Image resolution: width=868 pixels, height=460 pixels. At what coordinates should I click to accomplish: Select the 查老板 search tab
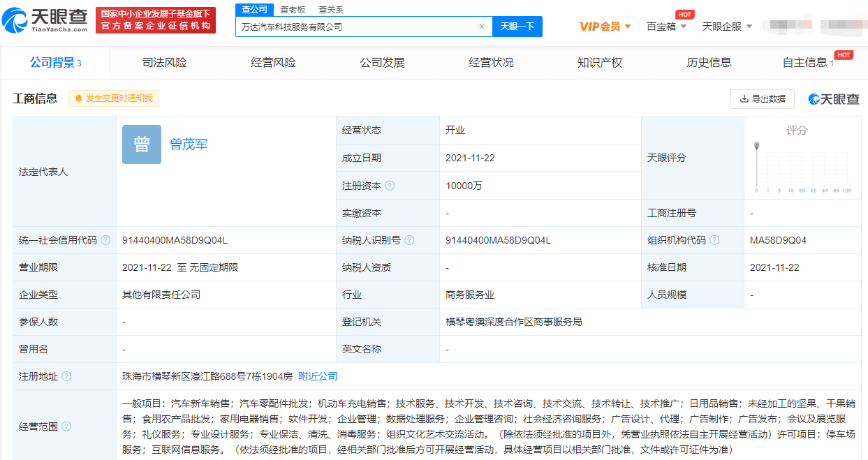pyautogui.click(x=291, y=10)
